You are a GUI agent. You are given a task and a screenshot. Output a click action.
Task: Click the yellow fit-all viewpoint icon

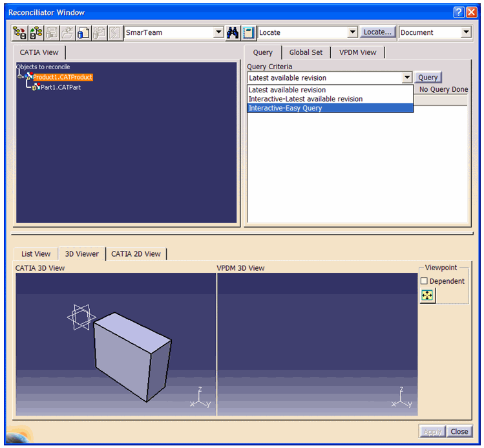coord(427,295)
